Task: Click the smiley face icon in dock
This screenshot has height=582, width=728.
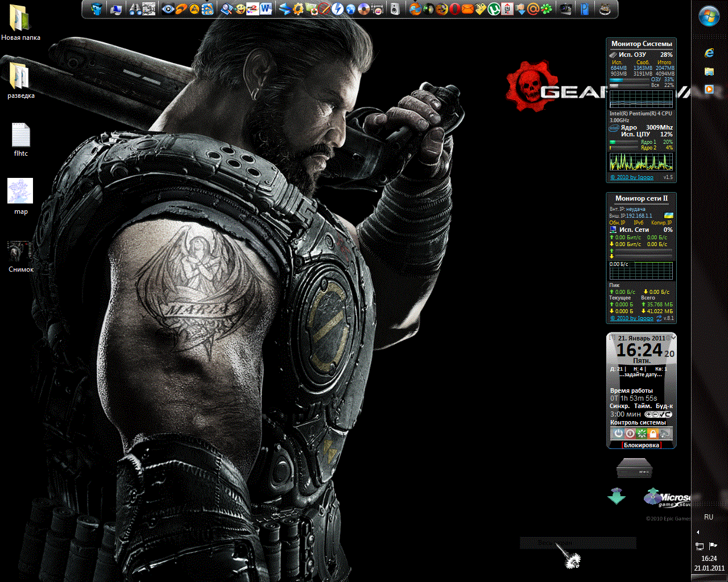Action: point(240,9)
